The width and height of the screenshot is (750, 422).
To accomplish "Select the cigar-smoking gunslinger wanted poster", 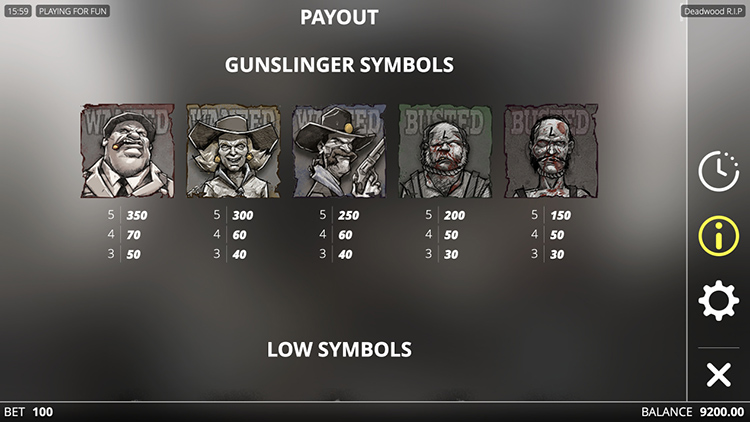I will pyautogui.click(x=127, y=151).
